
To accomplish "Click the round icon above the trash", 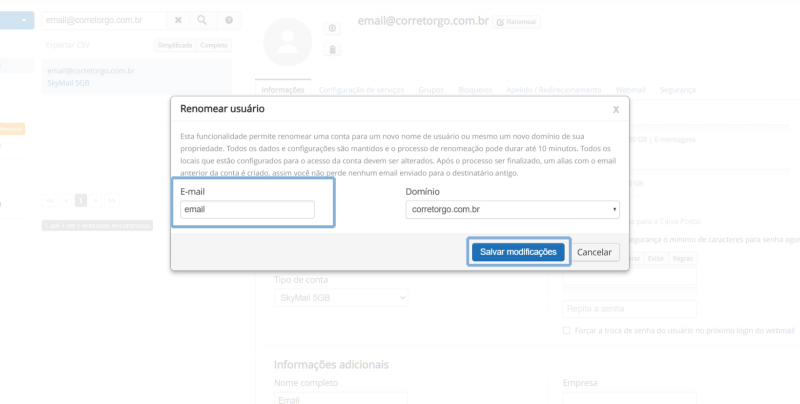I will coord(332,29).
